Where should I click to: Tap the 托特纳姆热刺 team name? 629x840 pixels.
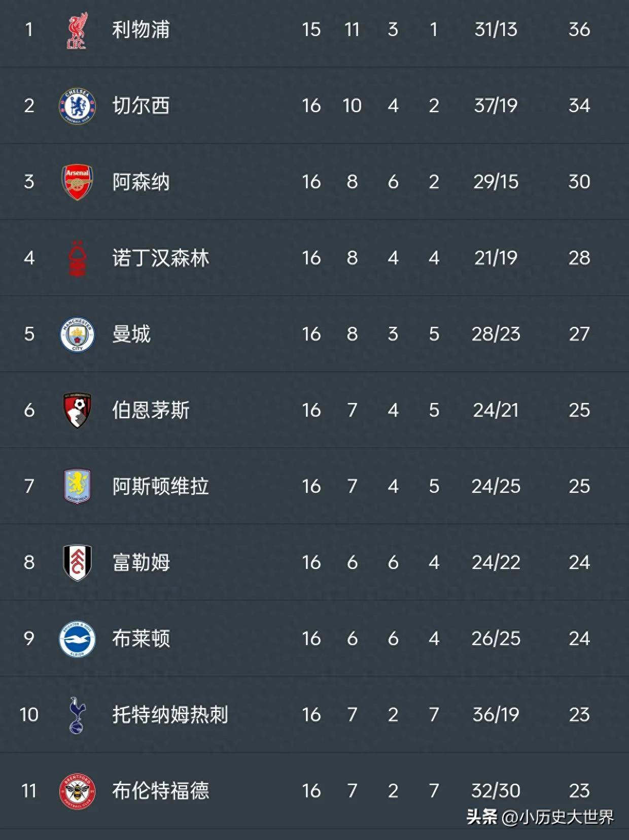pyautogui.click(x=170, y=715)
